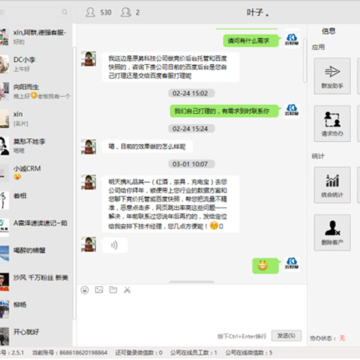Image resolution: width=360 pixels, height=360 pixels.
Task: Click the grinning emoji message bubble
Action: click(x=265, y=266)
